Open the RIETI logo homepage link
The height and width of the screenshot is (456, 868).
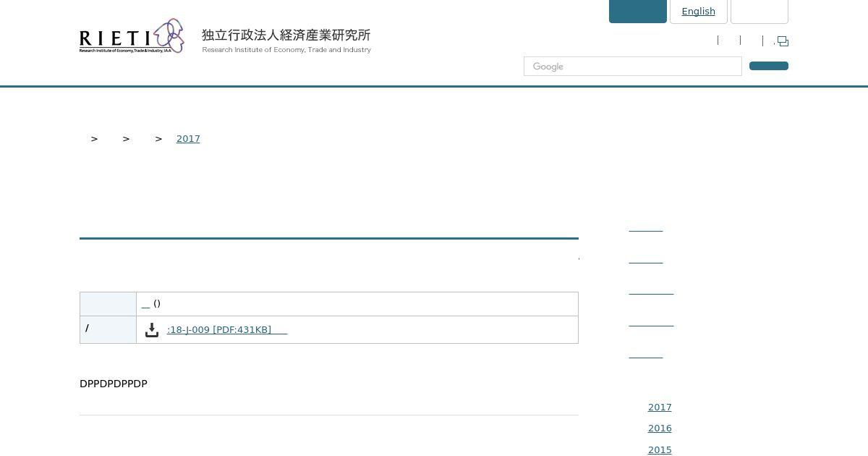pos(132,36)
